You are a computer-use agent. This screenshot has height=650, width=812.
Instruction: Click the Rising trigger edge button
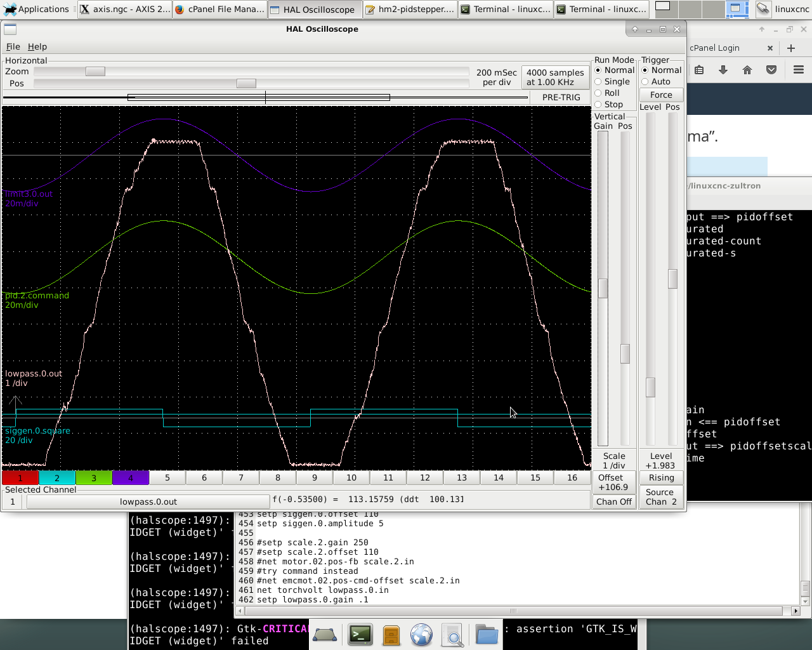[661, 478]
